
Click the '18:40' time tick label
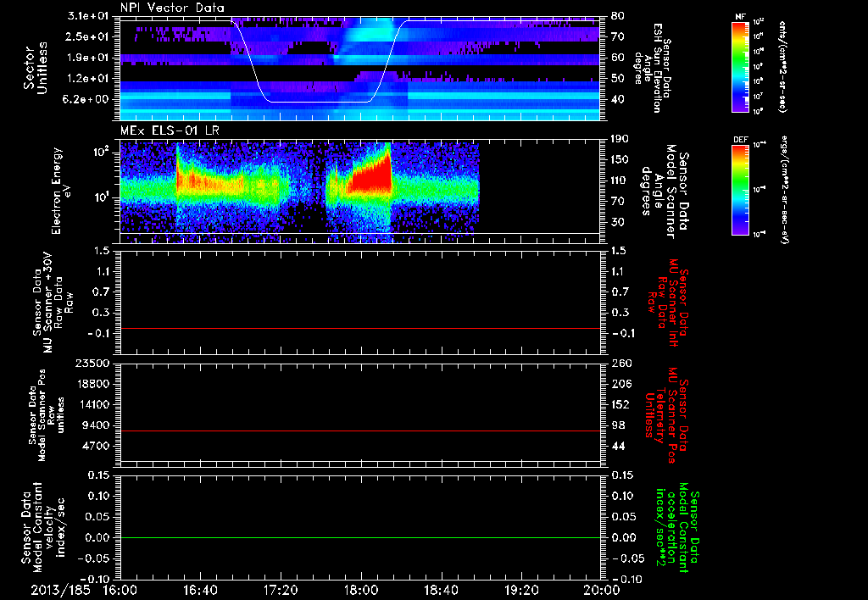pos(441,590)
